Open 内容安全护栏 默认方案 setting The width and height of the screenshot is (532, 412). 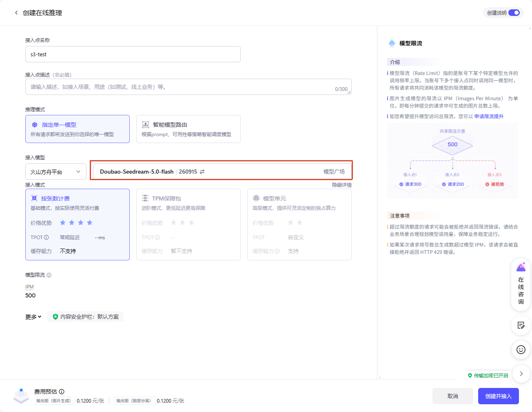pos(86,317)
